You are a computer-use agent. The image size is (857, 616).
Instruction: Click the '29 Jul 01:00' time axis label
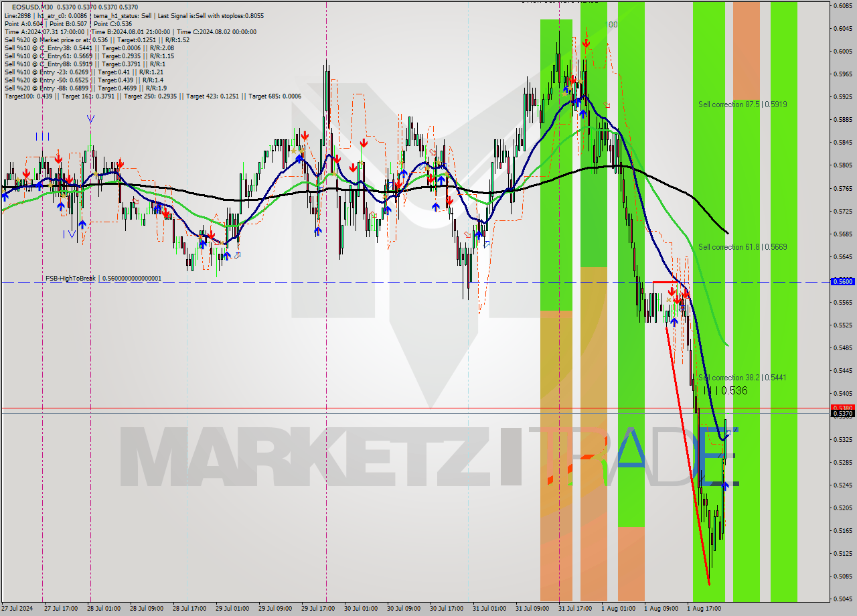[x=234, y=609]
